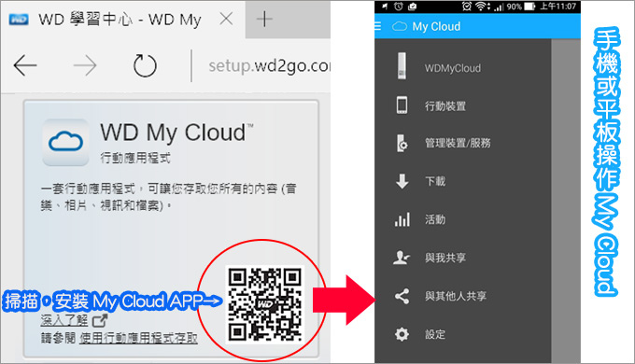Close the WD 學習中心 browser tab
635x364 pixels.
[226, 19]
